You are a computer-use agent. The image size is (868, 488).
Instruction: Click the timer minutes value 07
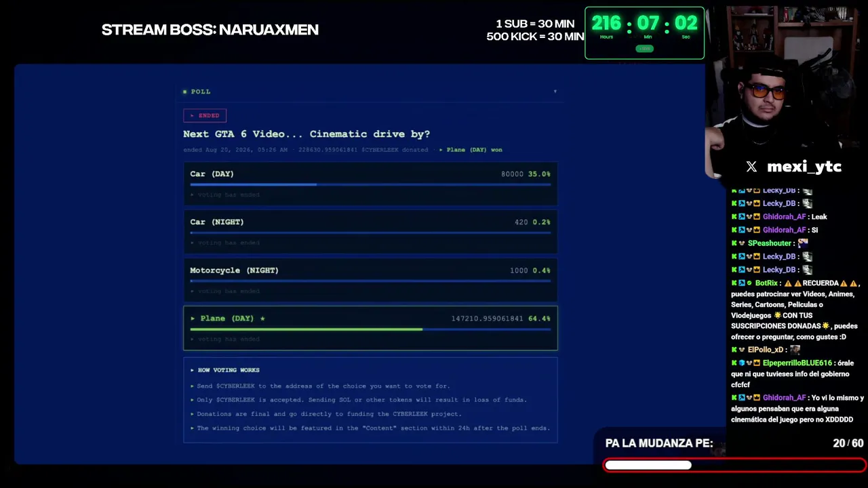(x=648, y=24)
